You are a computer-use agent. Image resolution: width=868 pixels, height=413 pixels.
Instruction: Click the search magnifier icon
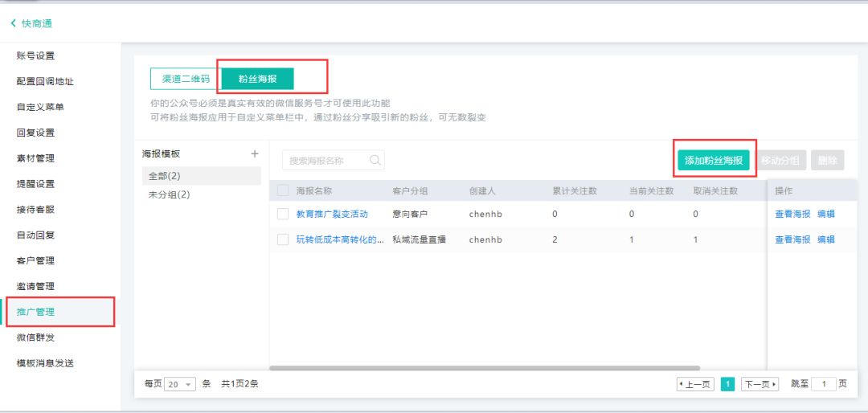pyautogui.click(x=375, y=160)
